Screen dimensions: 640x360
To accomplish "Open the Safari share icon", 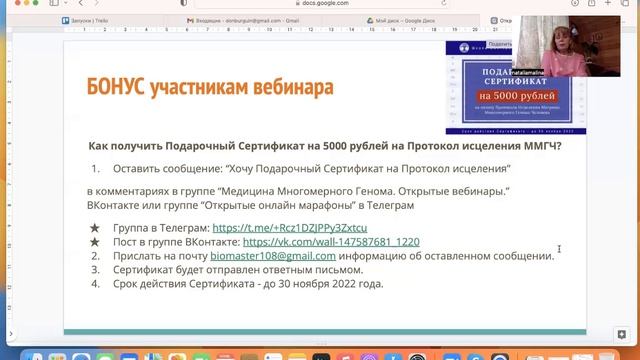I will point(591,3).
